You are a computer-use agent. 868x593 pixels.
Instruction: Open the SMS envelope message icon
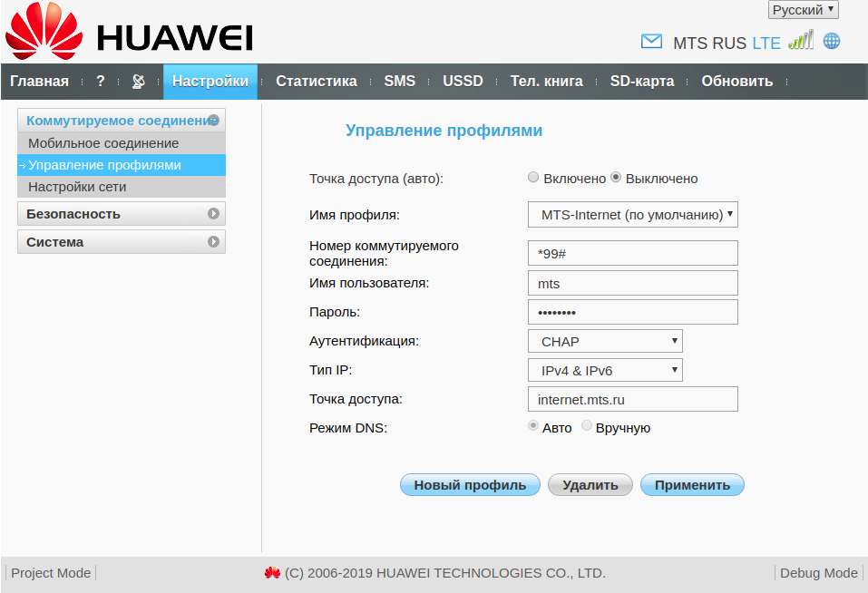click(x=651, y=42)
